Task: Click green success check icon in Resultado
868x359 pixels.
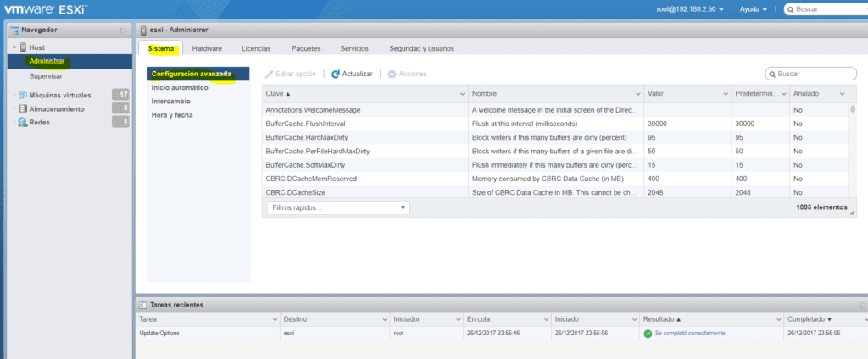Action: (x=648, y=334)
